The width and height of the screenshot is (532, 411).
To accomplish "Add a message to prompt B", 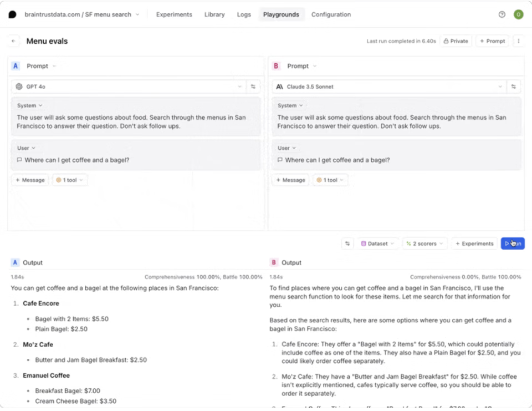I will click(x=290, y=180).
